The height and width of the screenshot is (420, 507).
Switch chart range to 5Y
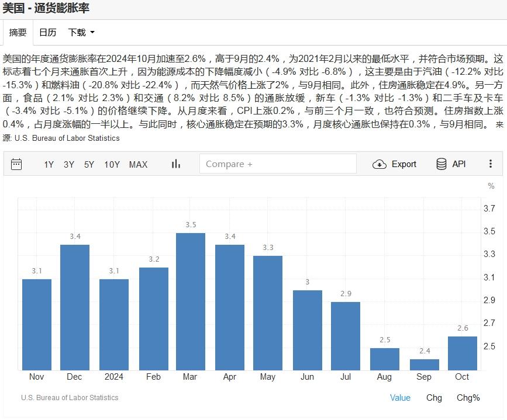point(89,165)
